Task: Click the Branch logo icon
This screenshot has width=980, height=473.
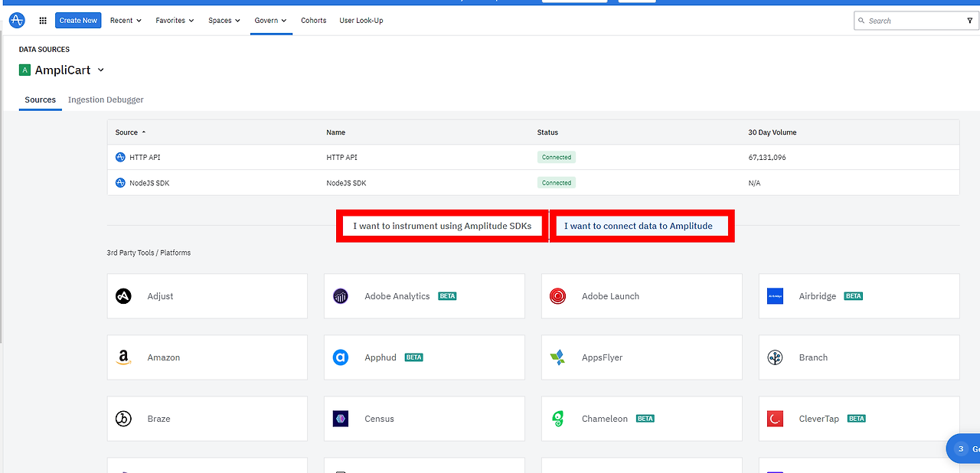Action: click(776, 357)
